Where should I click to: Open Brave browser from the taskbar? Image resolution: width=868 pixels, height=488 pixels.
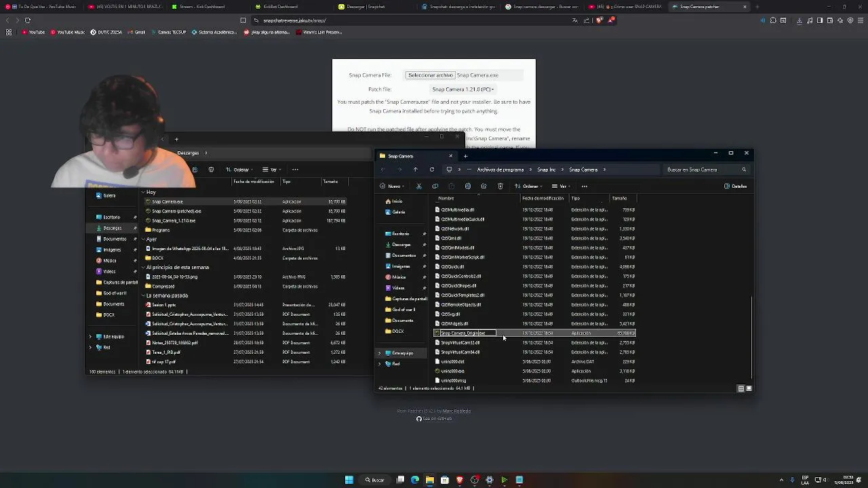[x=460, y=480]
